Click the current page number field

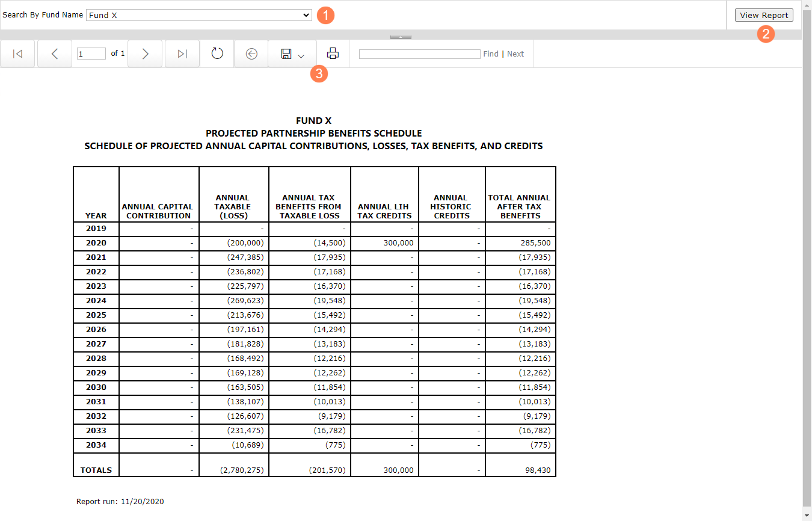point(91,54)
